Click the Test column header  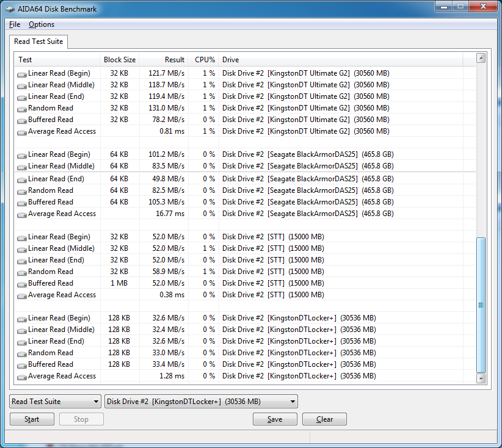(x=57, y=60)
